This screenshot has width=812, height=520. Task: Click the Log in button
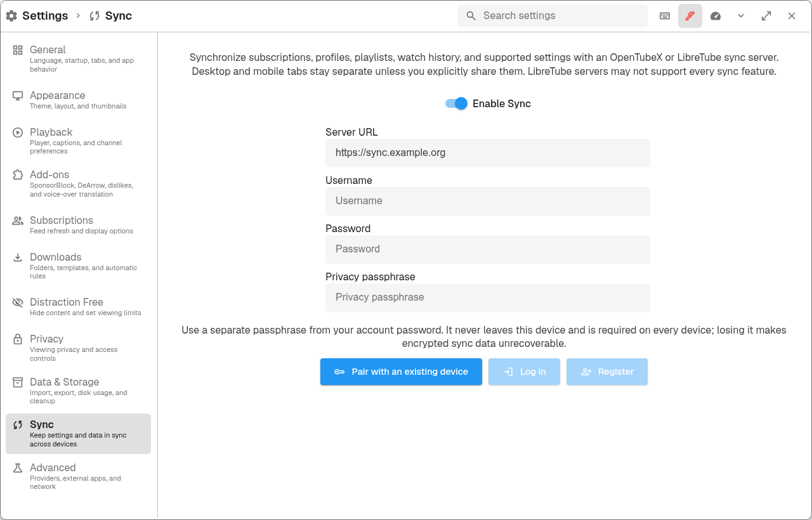click(x=524, y=372)
